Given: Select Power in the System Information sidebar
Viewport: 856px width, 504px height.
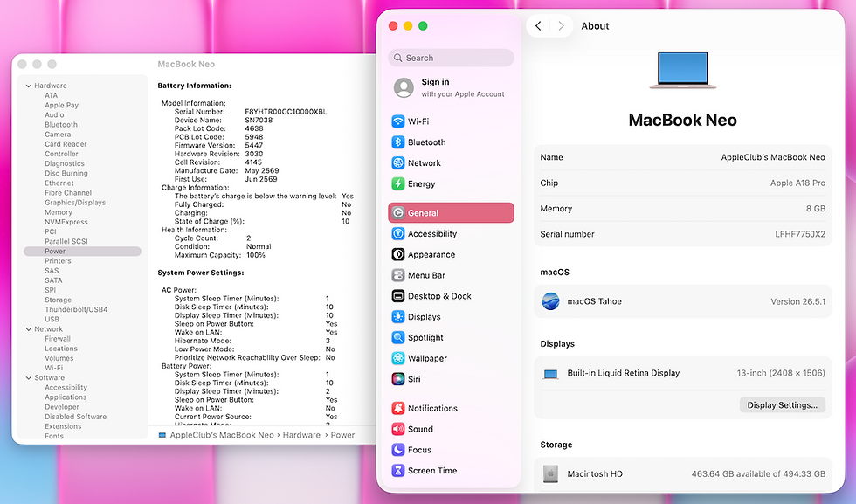Looking at the screenshot, I should [82, 252].
